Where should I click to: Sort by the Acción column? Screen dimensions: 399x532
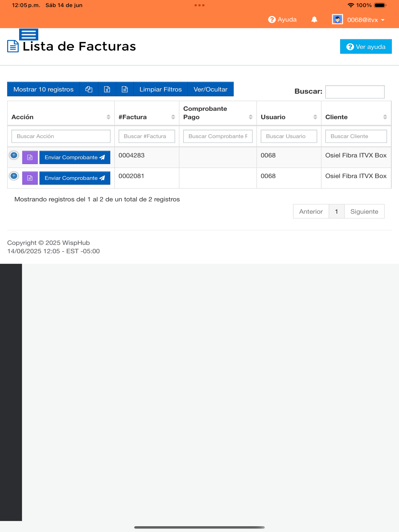61,113
